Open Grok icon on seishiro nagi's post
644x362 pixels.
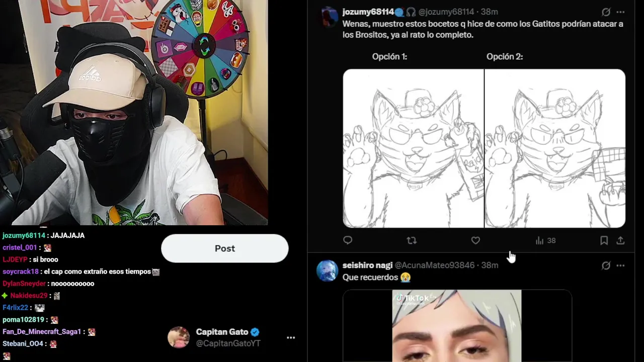pos(606,265)
